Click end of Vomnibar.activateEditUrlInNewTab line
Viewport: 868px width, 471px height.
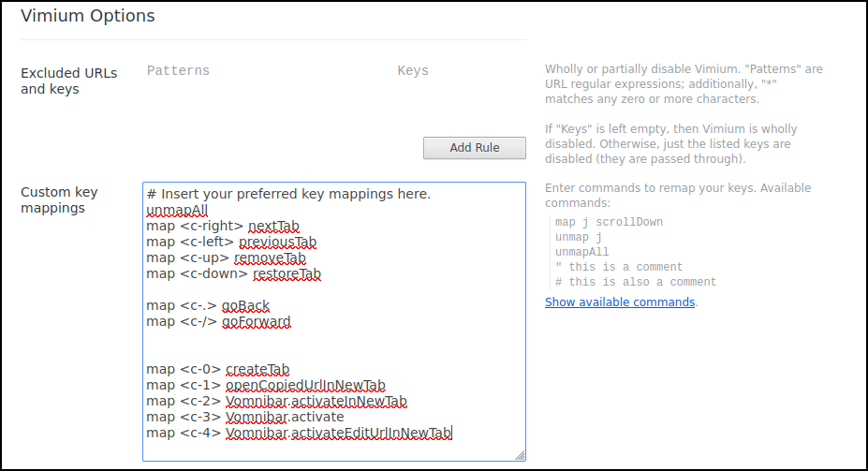[453, 433]
